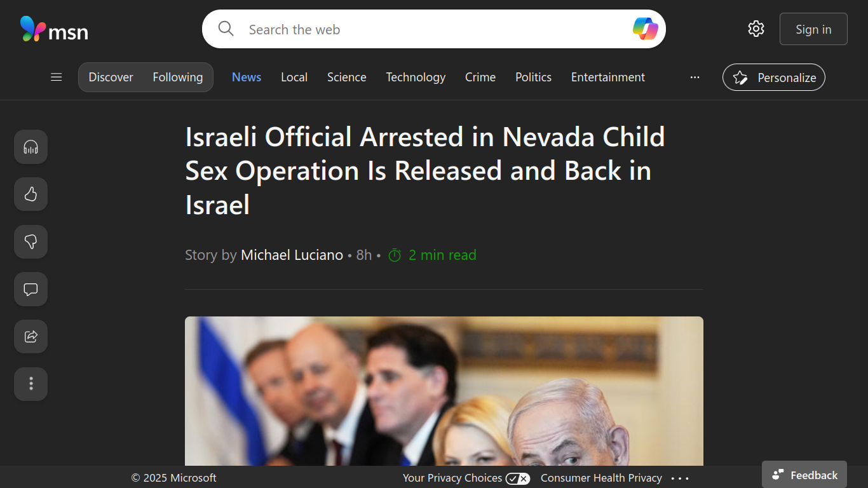This screenshot has height=488, width=868.
Task: Open the Copilot icon in search bar
Action: coord(645,29)
